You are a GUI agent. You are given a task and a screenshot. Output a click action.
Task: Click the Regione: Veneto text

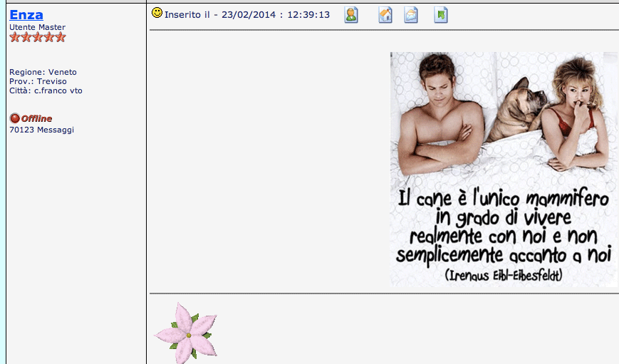tap(43, 72)
